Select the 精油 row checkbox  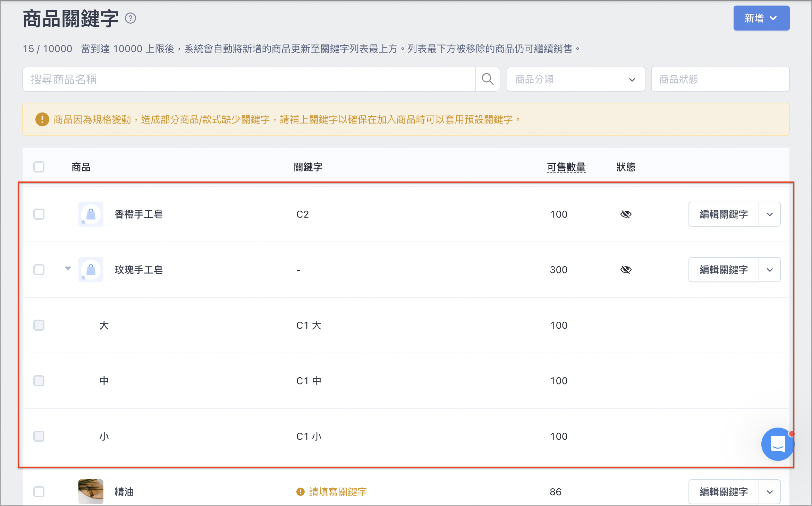pyautogui.click(x=39, y=492)
